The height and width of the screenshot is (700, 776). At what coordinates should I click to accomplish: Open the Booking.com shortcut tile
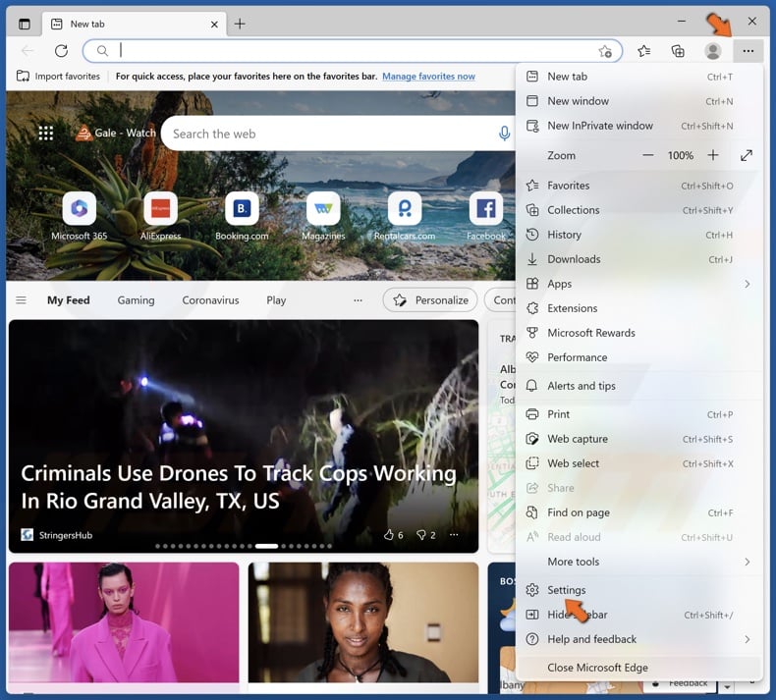(x=242, y=209)
